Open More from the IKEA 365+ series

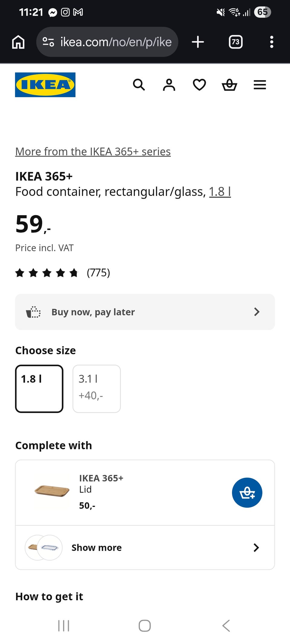click(93, 152)
